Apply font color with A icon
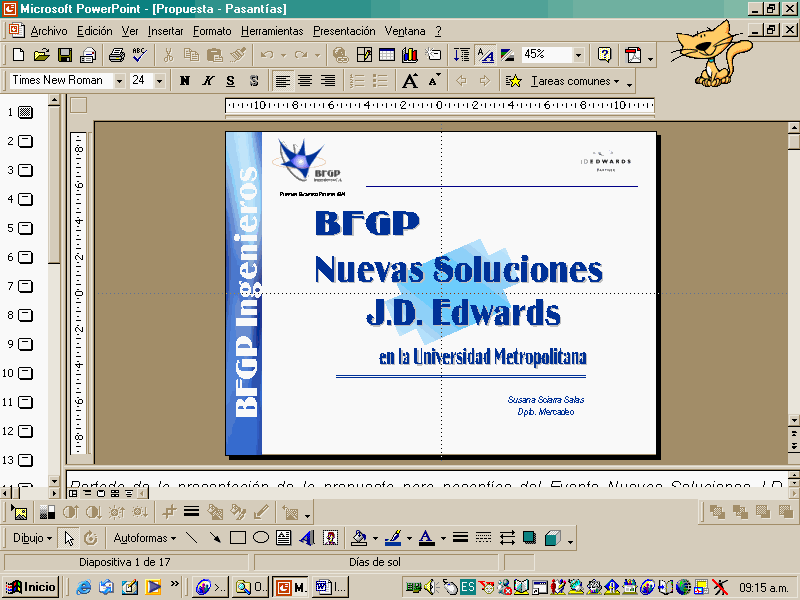 tap(427, 538)
